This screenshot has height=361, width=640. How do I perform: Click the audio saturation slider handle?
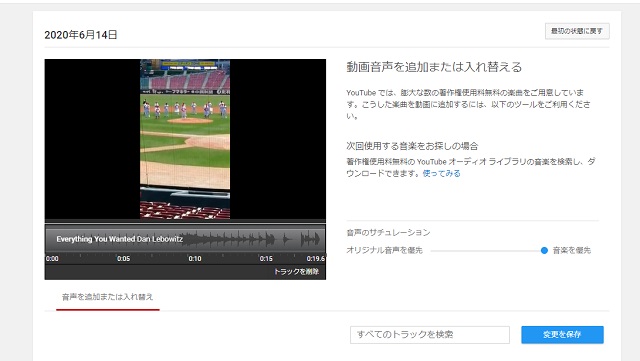[x=544, y=250]
